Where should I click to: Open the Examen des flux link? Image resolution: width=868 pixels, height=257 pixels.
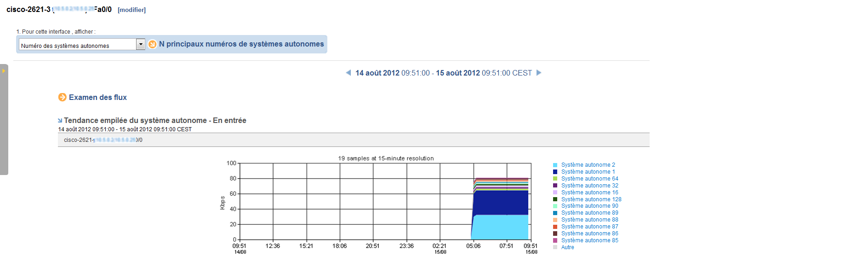pos(98,97)
